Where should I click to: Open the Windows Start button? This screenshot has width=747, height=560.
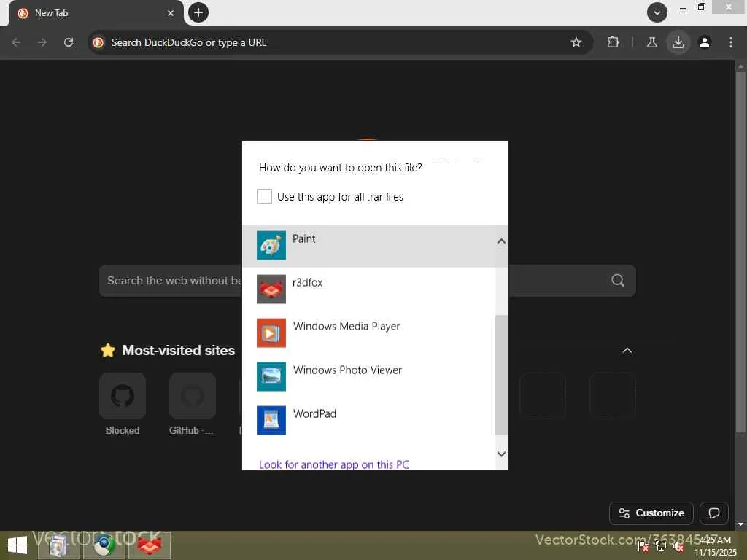[x=18, y=545]
